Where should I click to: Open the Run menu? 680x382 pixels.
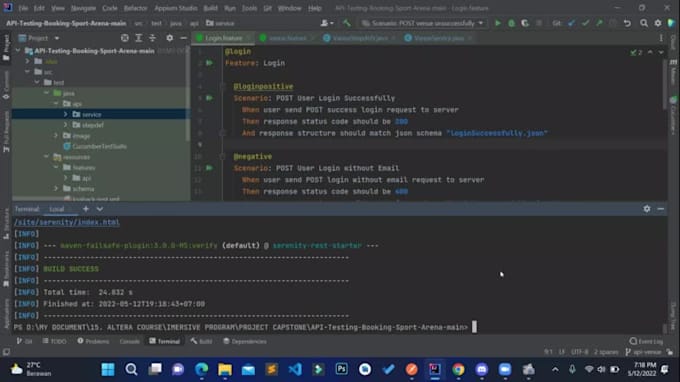(x=230, y=8)
